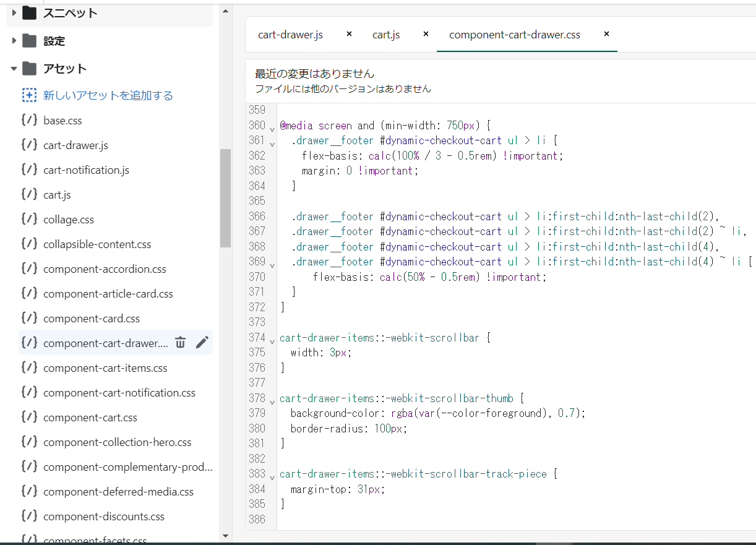Image resolution: width=756 pixels, height=545 pixels.
Task: Switch to the cart-drawer.js tab
Action: coord(290,35)
